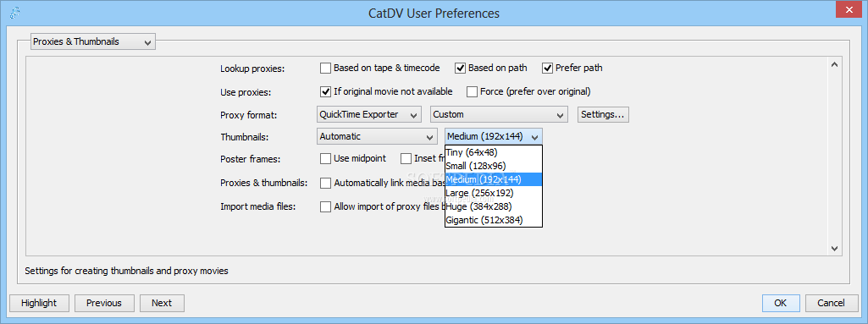Open the Custom proxy preset dropdown
This screenshot has width=868, height=324.
(500, 114)
